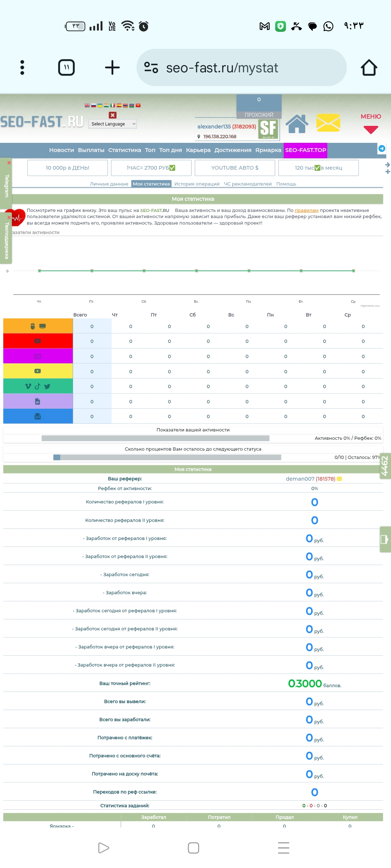Click the next-status 0/10 progress bar

(167, 457)
